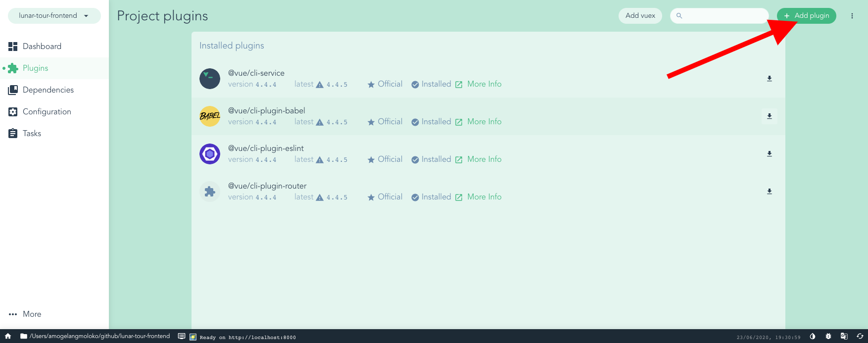Screen dimensions: 868x343
Task: Update @vue/cli-plugin-babel via download icon
Action: (769, 116)
